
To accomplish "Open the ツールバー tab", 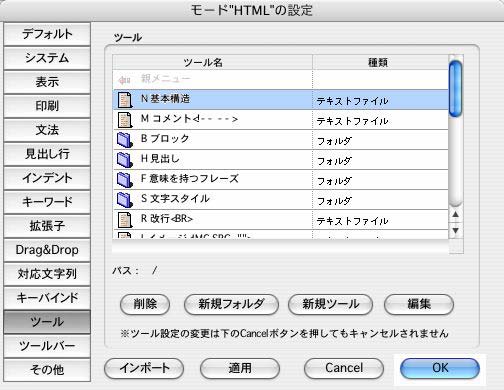I will [x=47, y=346].
